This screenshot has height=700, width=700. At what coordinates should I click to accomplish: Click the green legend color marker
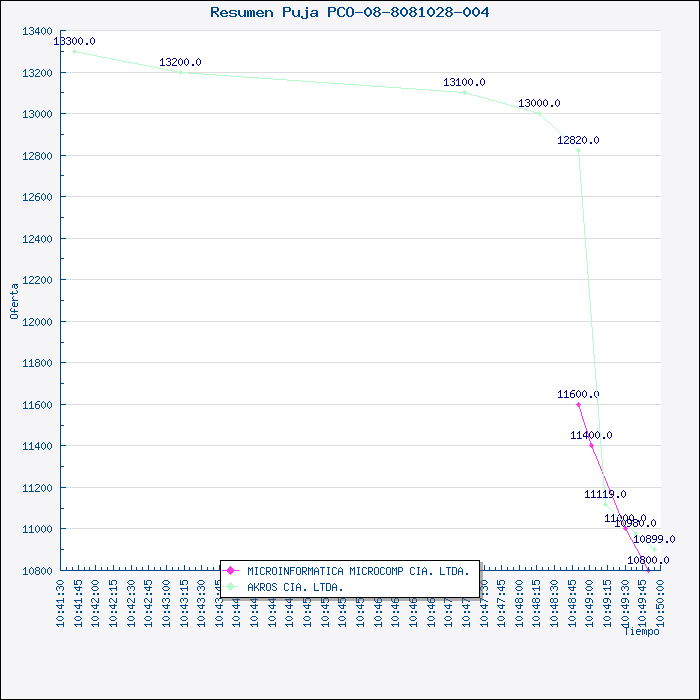[232, 587]
